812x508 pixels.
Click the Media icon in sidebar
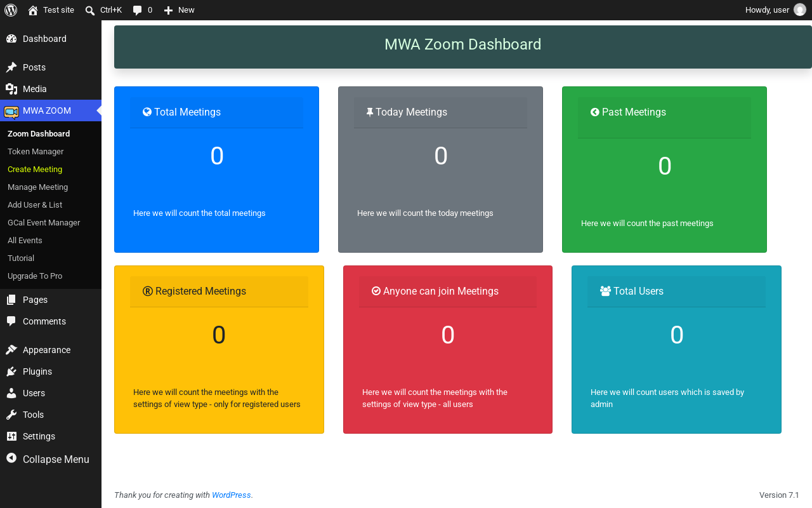pyautogui.click(x=11, y=89)
